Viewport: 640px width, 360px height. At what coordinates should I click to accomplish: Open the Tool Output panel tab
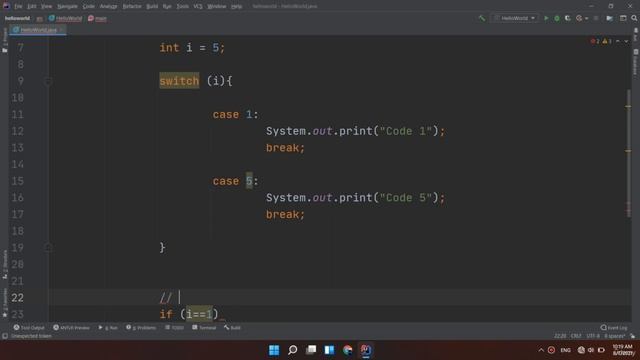pos(29,327)
